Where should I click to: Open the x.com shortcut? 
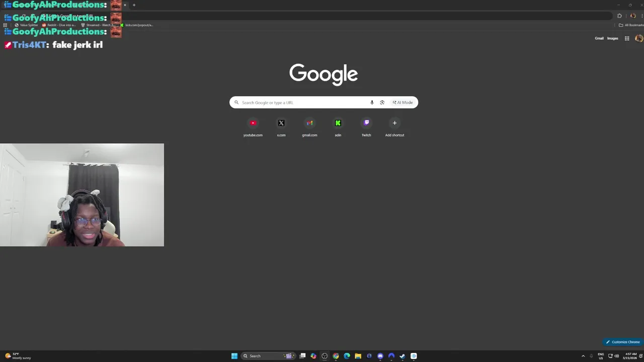click(x=281, y=128)
